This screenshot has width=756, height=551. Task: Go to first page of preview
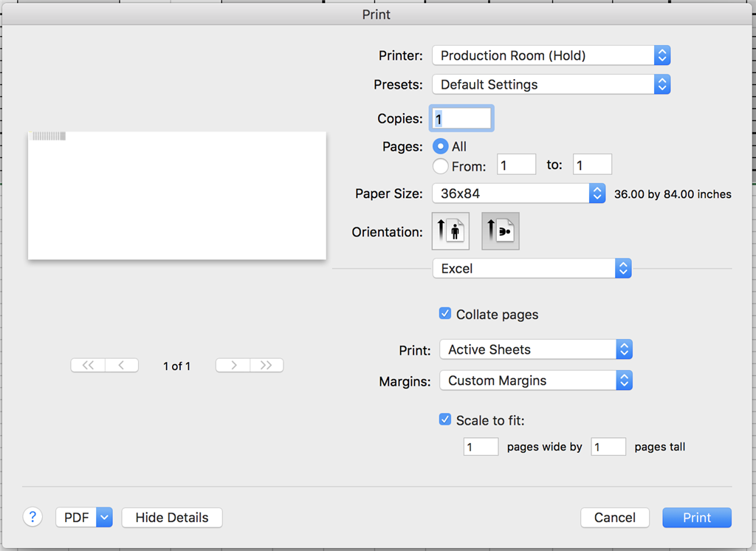(x=88, y=366)
